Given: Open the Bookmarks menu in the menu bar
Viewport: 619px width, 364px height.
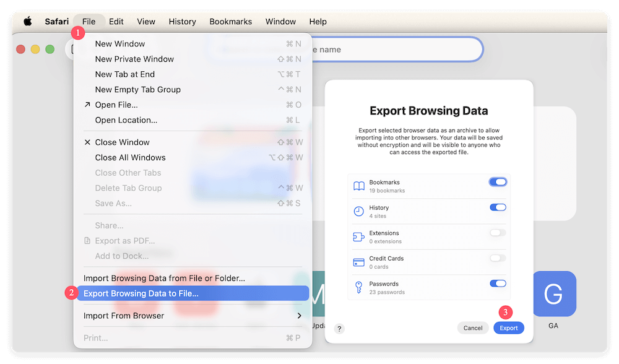Looking at the screenshot, I should pyautogui.click(x=230, y=21).
